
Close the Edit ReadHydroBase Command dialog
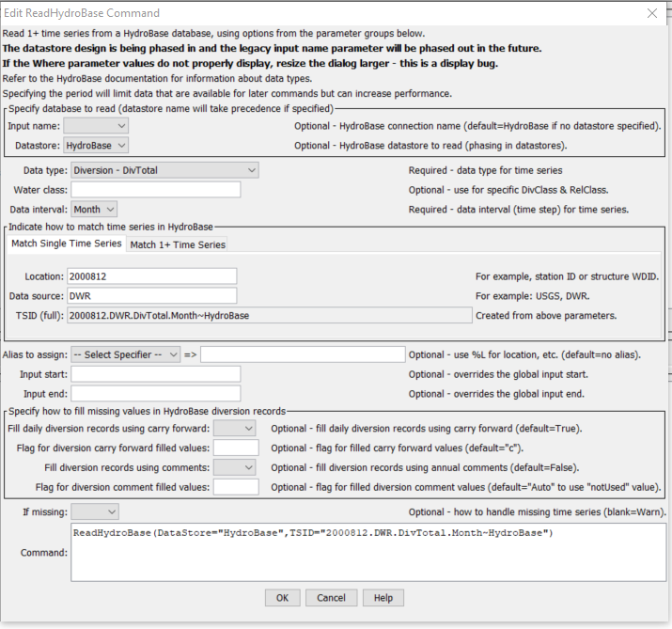tap(652, 13)
